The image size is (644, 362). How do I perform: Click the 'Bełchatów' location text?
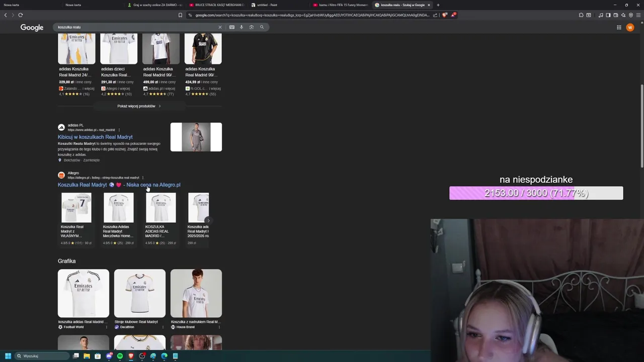(72, 160)
